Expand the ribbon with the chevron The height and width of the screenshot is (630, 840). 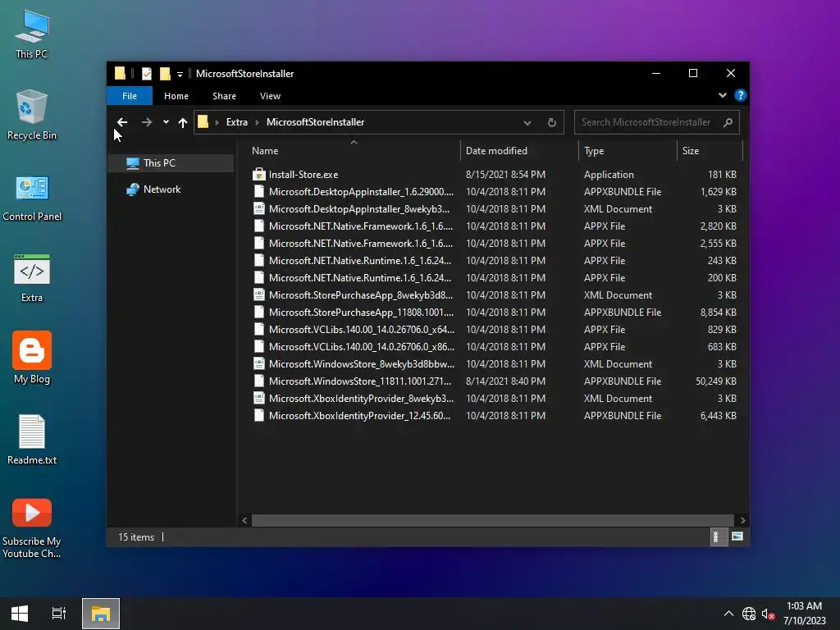723,95
